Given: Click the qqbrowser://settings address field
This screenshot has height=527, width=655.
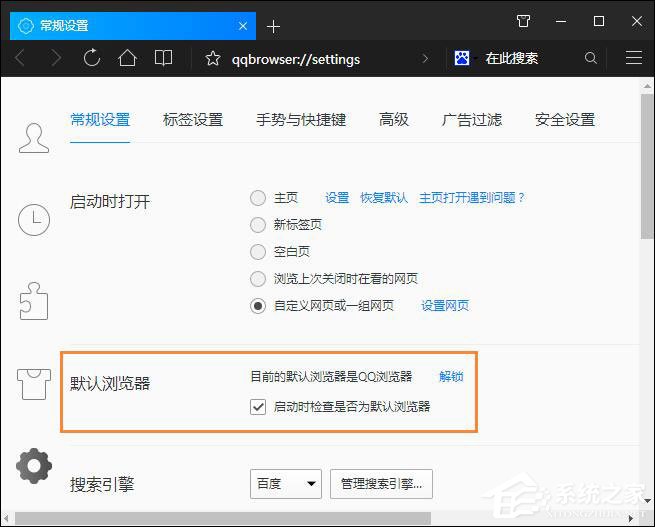Looking at the screenshot, I should click(x=296, y=59).
